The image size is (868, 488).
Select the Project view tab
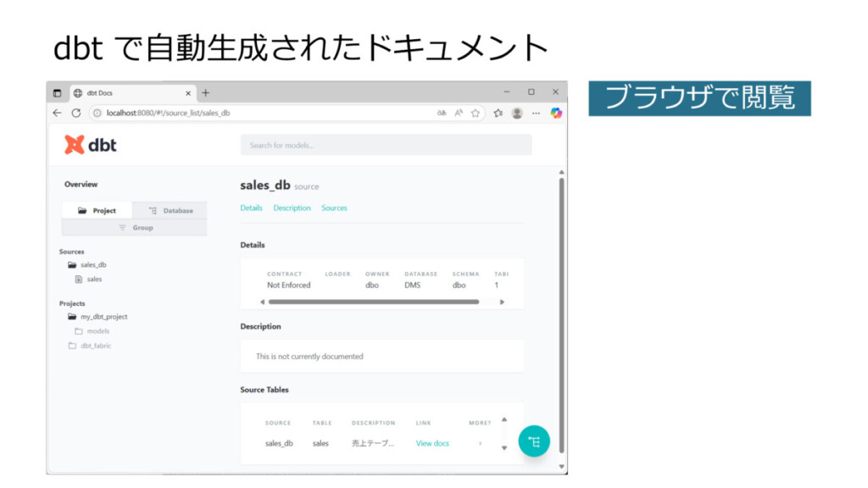[x=97, y=210]
